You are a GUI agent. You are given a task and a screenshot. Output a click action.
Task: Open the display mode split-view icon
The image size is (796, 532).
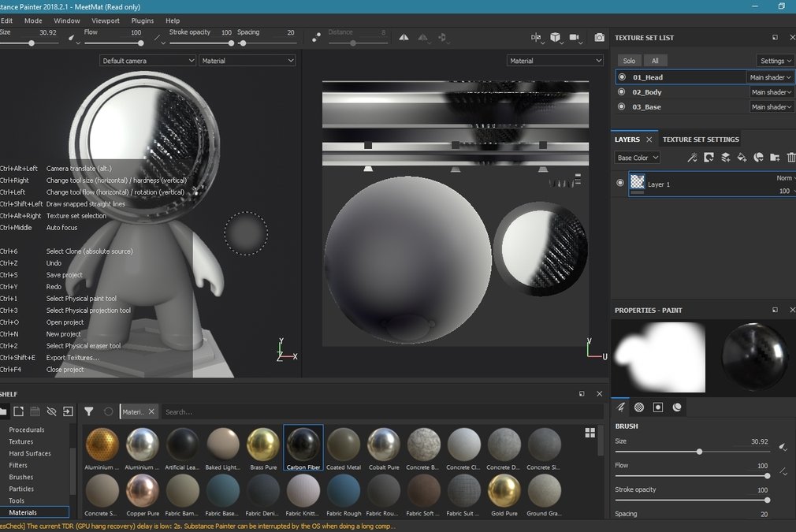point(536,37)
